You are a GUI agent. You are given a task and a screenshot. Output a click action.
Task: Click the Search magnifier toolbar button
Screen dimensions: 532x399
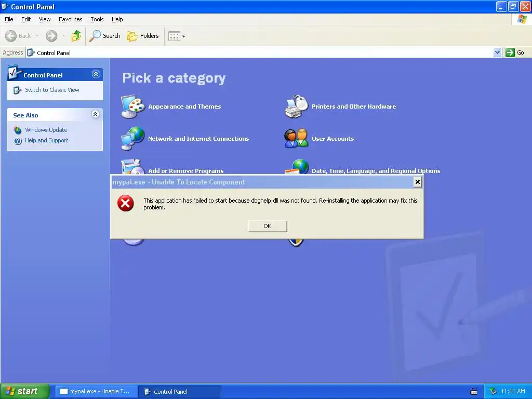105,36
